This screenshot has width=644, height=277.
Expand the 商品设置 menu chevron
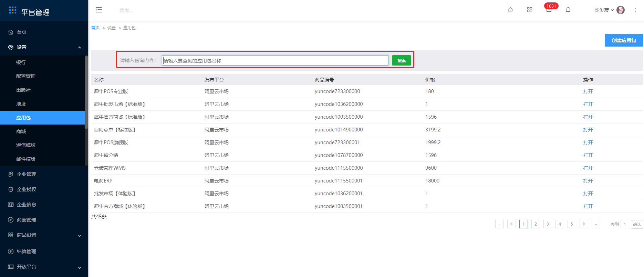[x=80, y=236]
